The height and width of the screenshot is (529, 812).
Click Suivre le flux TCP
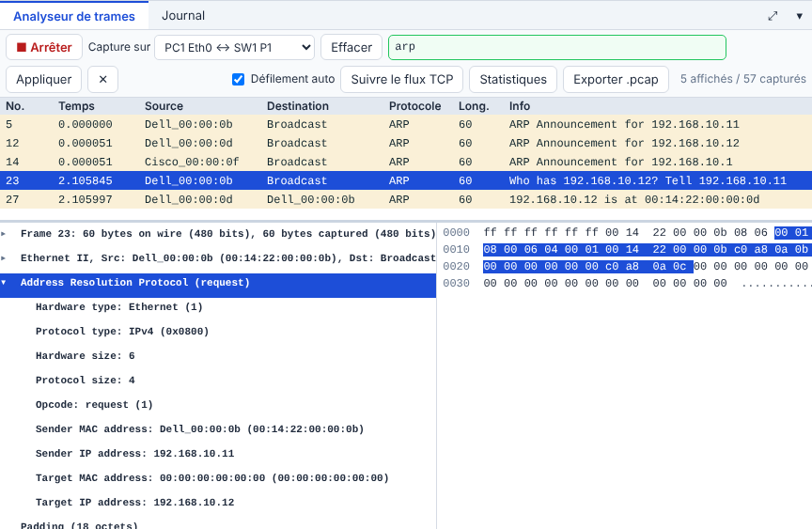point(402,80)
